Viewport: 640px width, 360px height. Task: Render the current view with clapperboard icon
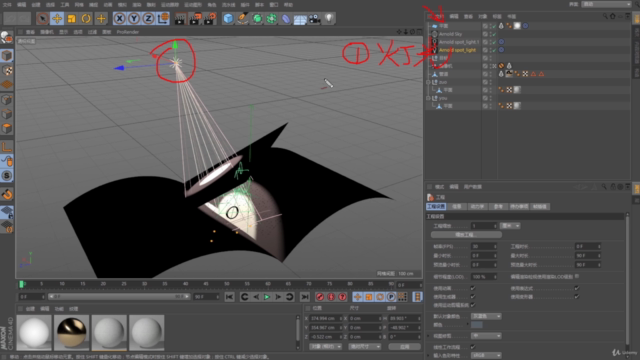(x=180, y=18)
